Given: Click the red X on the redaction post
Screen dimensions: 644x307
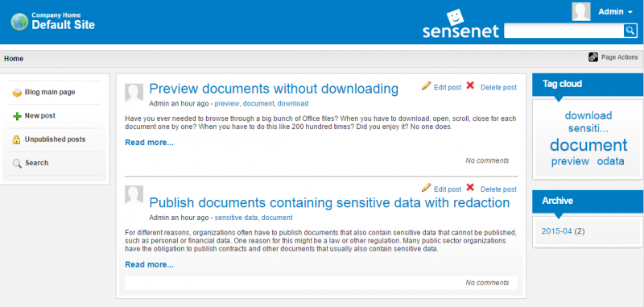Looking at the screenshot, I should click(x=470, y=188).
